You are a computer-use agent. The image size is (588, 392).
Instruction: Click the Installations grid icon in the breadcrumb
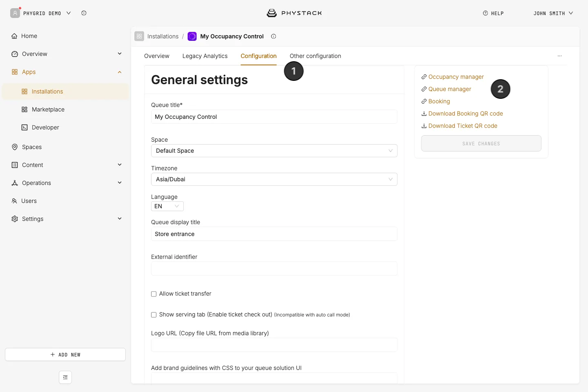point(139,36)
